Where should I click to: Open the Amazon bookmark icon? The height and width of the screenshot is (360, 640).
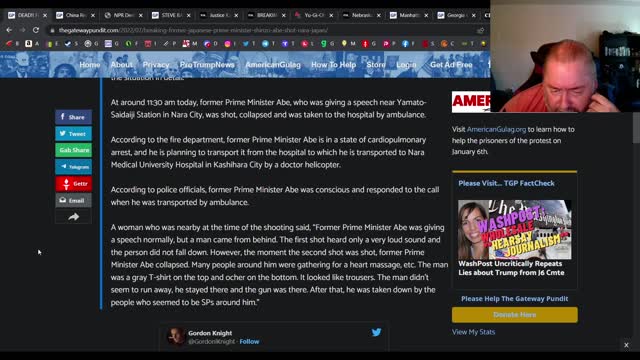coord(29,43)
